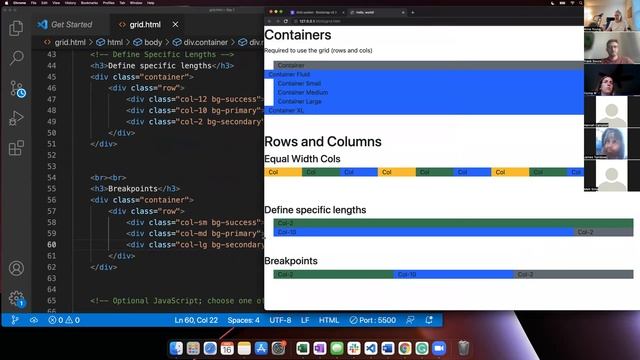The width and height of the screenshot is (640, 360).
Task: Open Trash from the dock
Action: pos(463,348)
